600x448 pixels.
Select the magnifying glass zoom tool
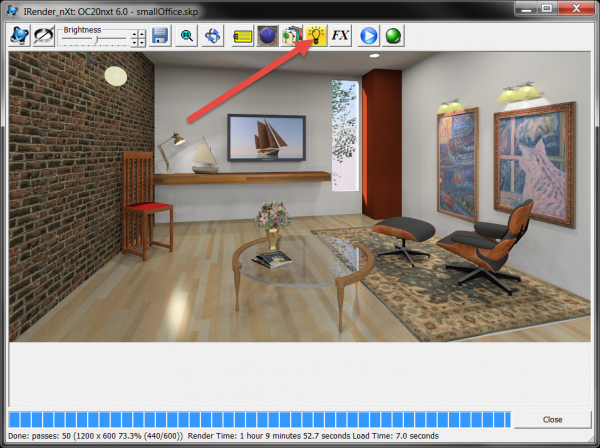tap(187, 36)
